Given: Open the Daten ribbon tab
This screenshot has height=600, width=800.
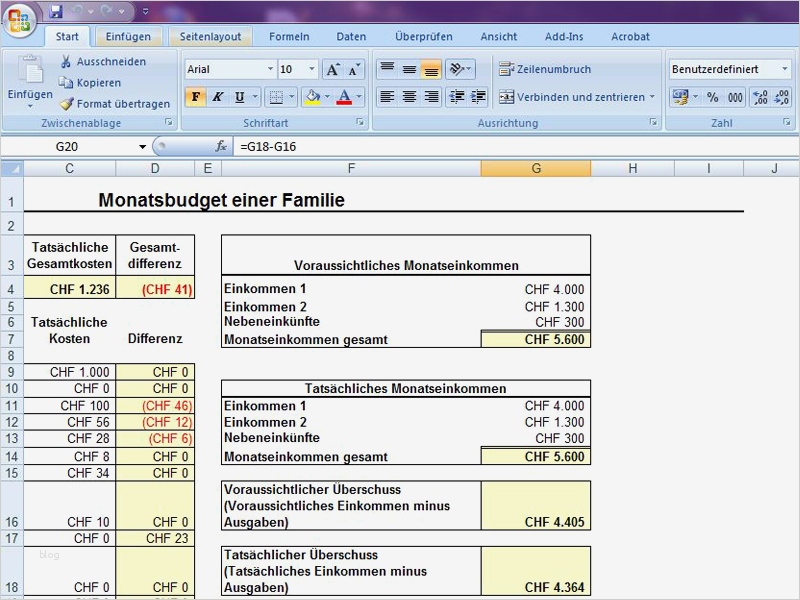Looking at the screenshot, I should pos(351,36).
